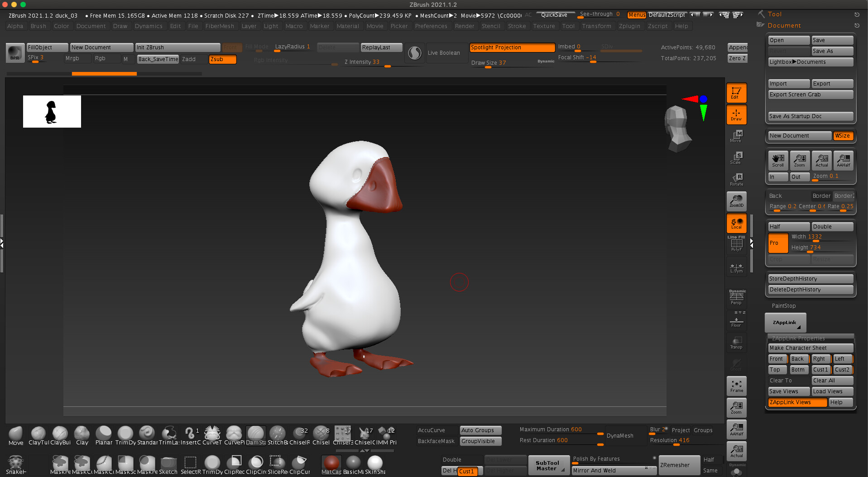Viewport: 868px width, 477px height.
Task: Choose the MaskPen brush
Action: tap(60, 463)
